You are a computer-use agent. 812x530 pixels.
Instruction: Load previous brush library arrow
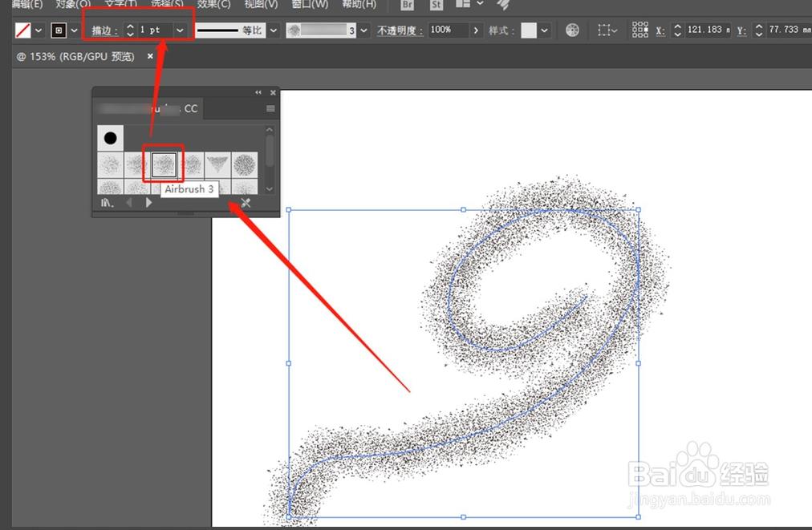coord(129,202)
